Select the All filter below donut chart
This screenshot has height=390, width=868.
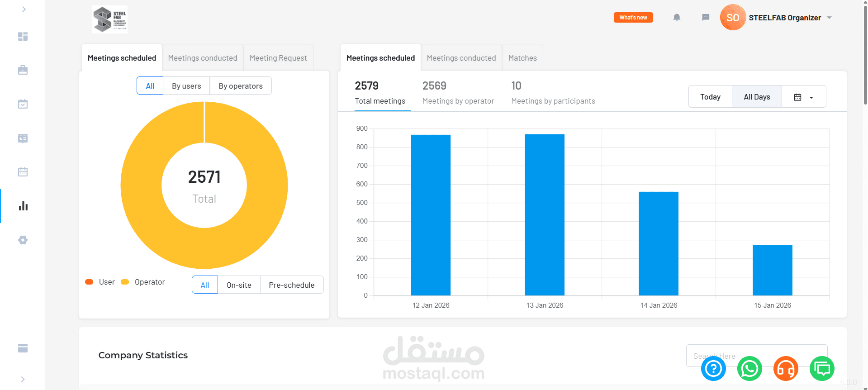click(x=205, y=285)
